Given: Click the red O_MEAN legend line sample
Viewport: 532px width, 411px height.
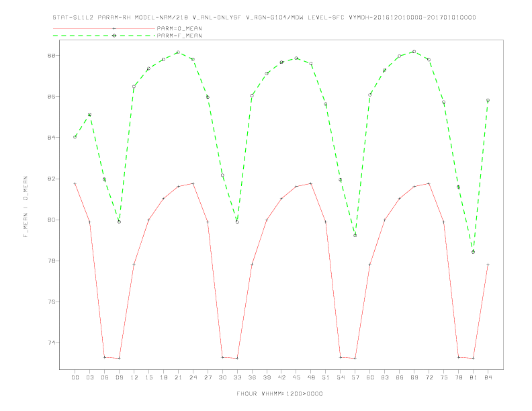Looking at the screenshot, I should (104, 28).
